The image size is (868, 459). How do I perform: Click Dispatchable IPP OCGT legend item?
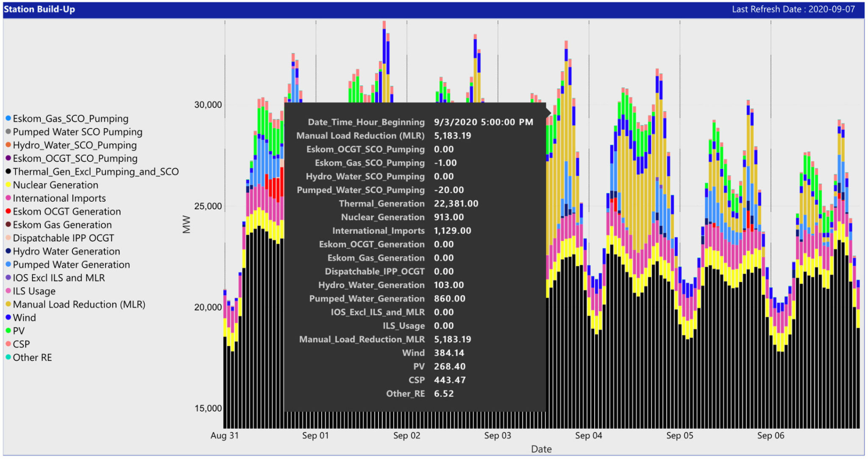pos(64,238)
